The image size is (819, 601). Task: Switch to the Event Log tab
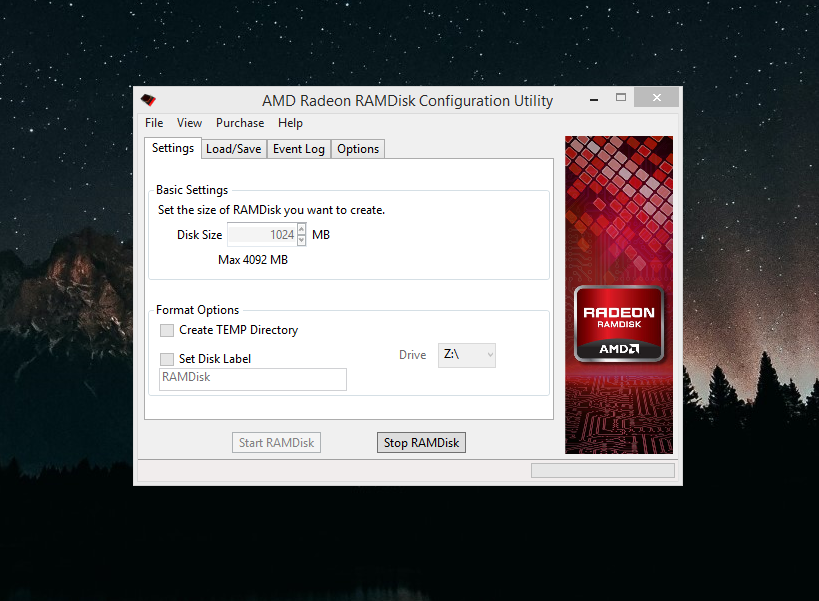(299, 149)
